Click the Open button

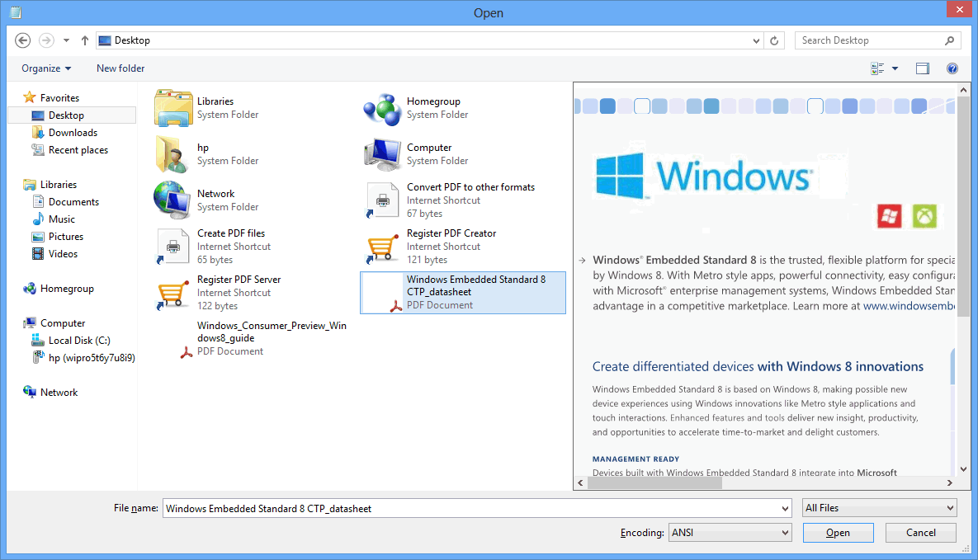(x=838, y=532)
